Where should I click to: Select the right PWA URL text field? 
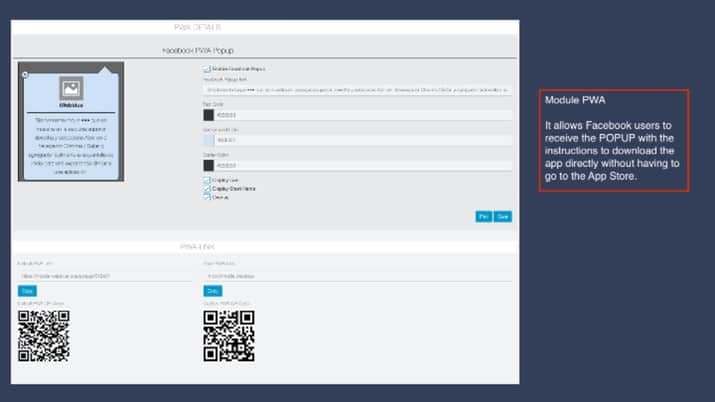point(358,276)
